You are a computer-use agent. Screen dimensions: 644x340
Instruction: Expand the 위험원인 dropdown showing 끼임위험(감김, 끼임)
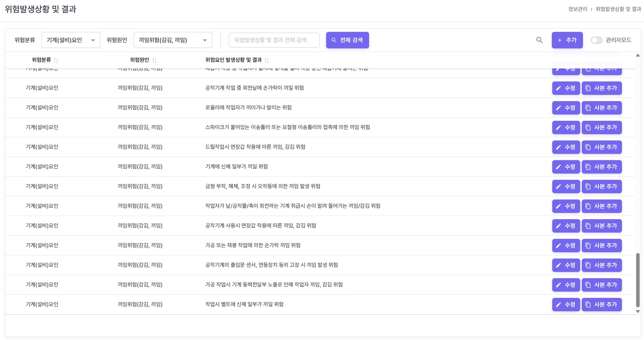(173, 40)
